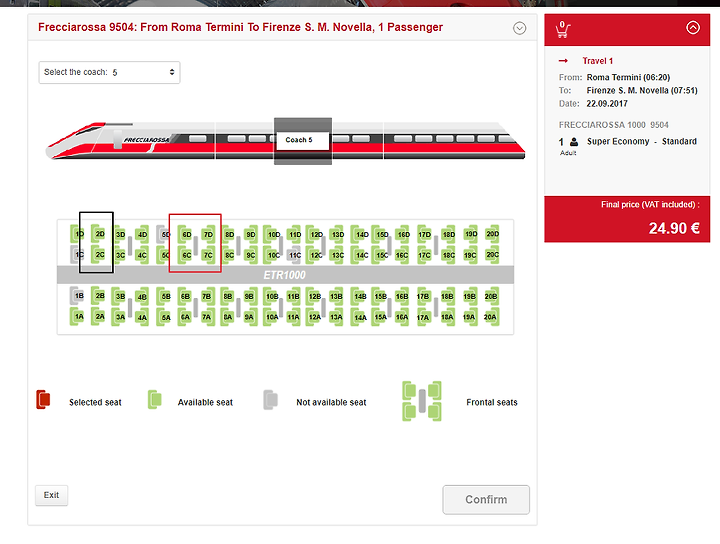720x544 pixels.
Task: Select seat 11B
Action: click(293, 296)
